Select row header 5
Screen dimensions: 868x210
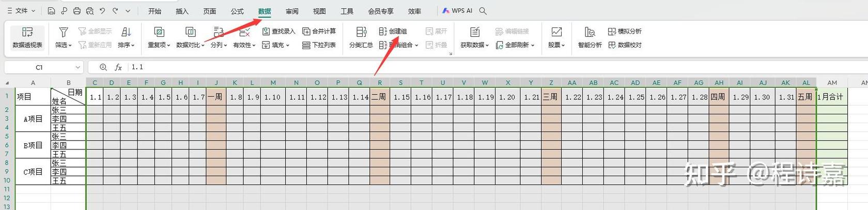[x=7, y=137]
